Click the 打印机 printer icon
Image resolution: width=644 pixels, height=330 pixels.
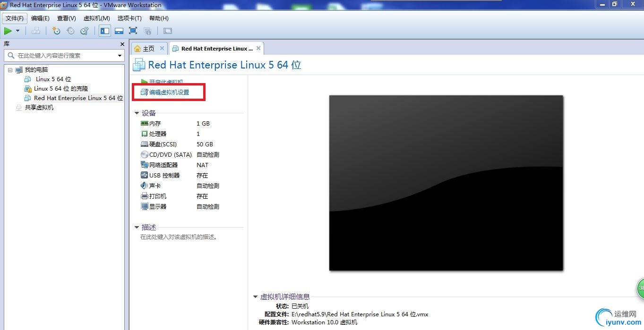(145, 196)
